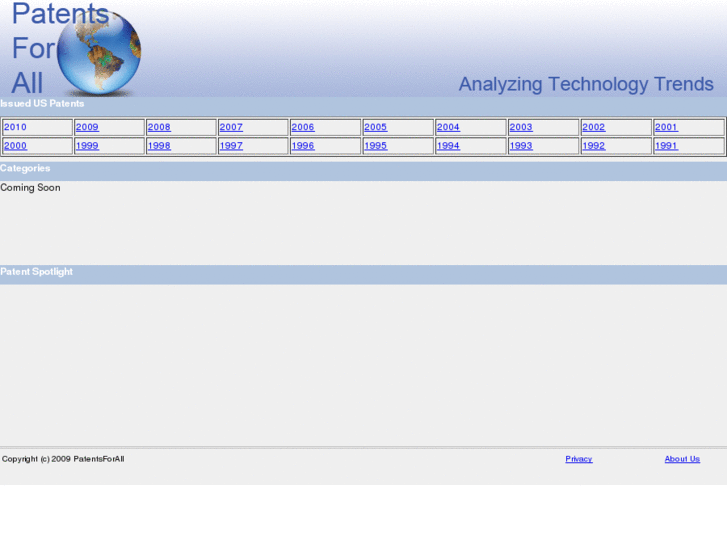Open the 2008 patents link
This screenshot has height=545, width=727.
click(x=159, y=127)
